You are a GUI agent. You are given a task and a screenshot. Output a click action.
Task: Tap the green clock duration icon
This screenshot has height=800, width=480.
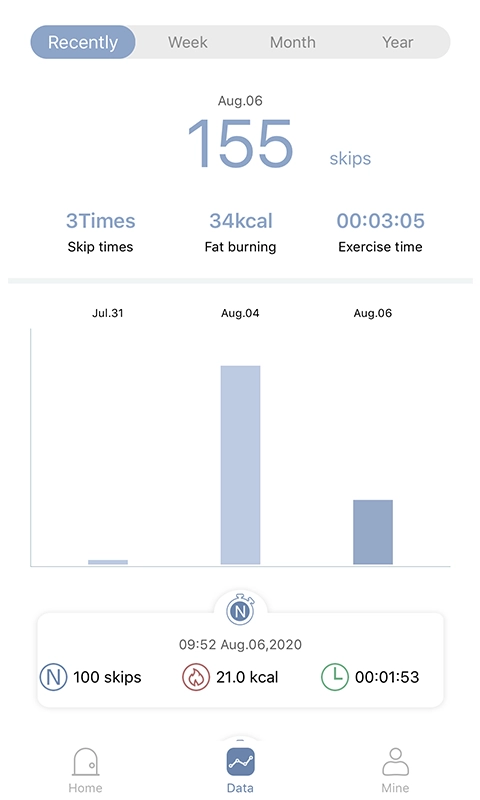[335, 677]
